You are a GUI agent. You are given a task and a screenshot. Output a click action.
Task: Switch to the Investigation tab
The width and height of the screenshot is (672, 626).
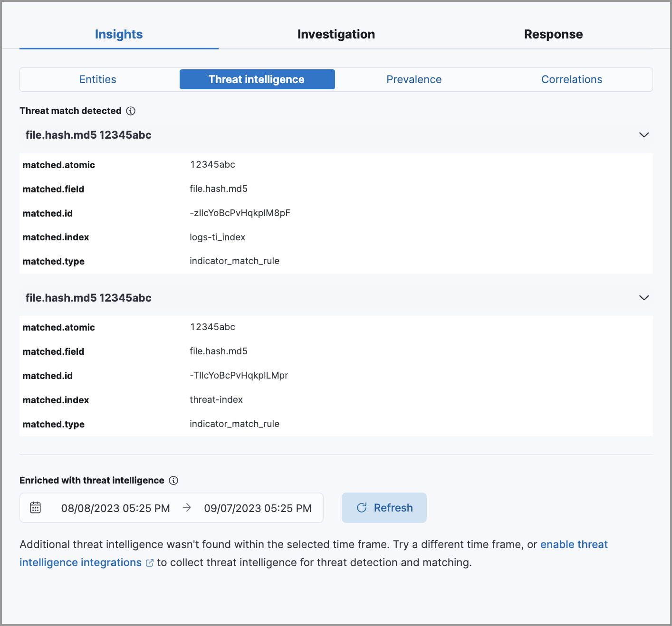coord(336,34)
